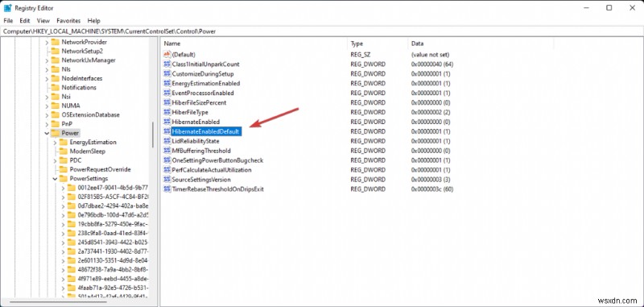Click the PDC folder icon
644x307 pixels.
coord(64,160)
